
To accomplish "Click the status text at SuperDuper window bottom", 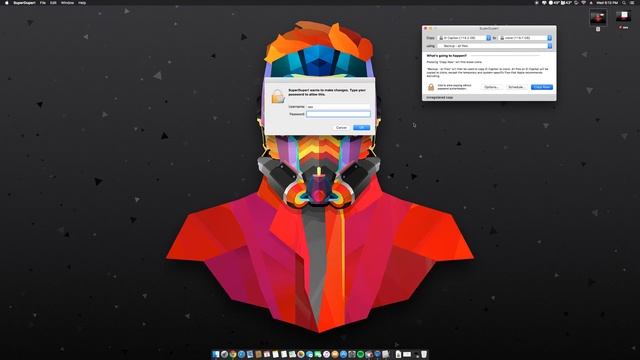I will 440,98.
